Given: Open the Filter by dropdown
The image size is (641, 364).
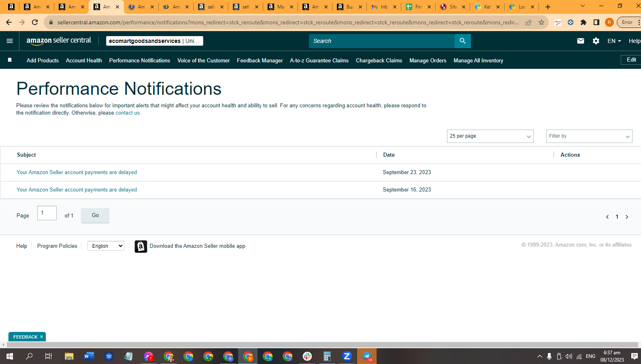Looking at the screenshot, I should pyautogui.click(x=589, y=136).
